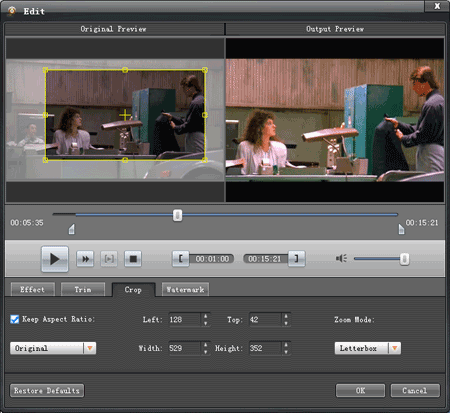The width and height of the screenshot is (450, 413).
Task: Click the Edit window app icon
Action: [x=12, y=11]
